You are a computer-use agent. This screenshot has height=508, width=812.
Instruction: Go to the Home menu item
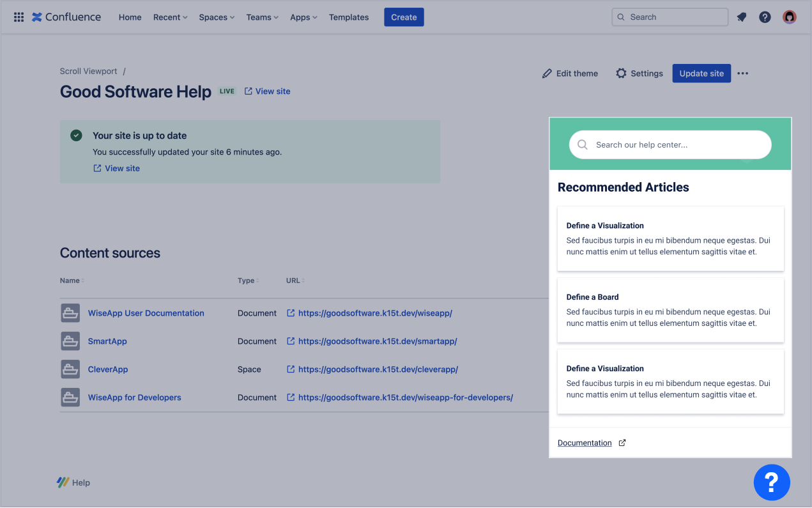pyautogui.click(x=130, y=17)
